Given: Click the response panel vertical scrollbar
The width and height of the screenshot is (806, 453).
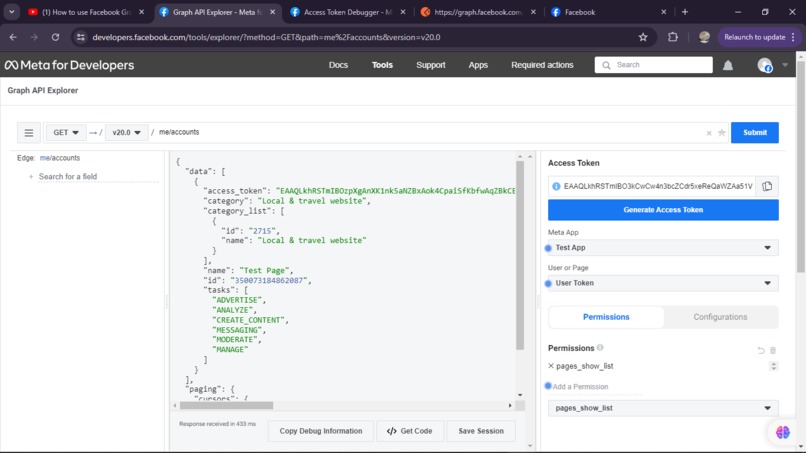Looking at the screenshot, I should (520, 256).
